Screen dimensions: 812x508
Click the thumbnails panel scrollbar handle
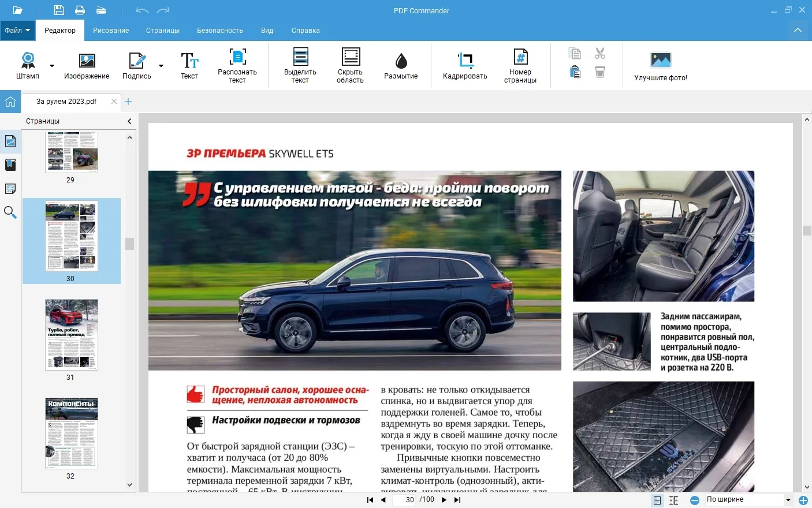pos(129,244)
